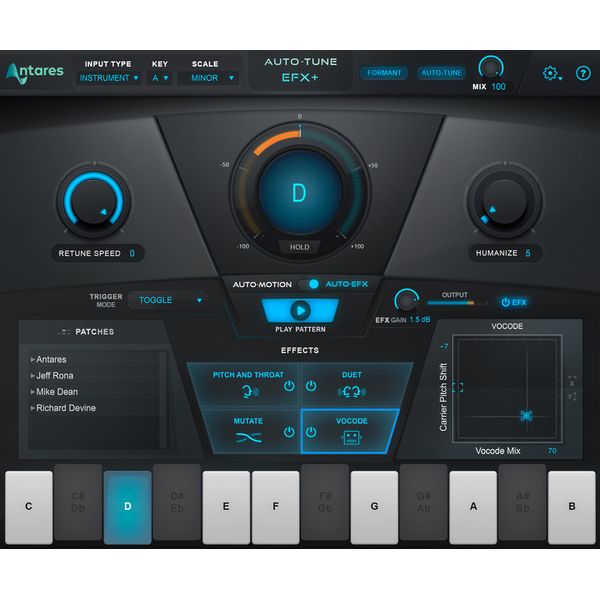Image resolution: width=600 pixels, height=600 pixels.
Task: Click the D#/Eb black key
Action: pyautogui.click(x=177, y=502)
